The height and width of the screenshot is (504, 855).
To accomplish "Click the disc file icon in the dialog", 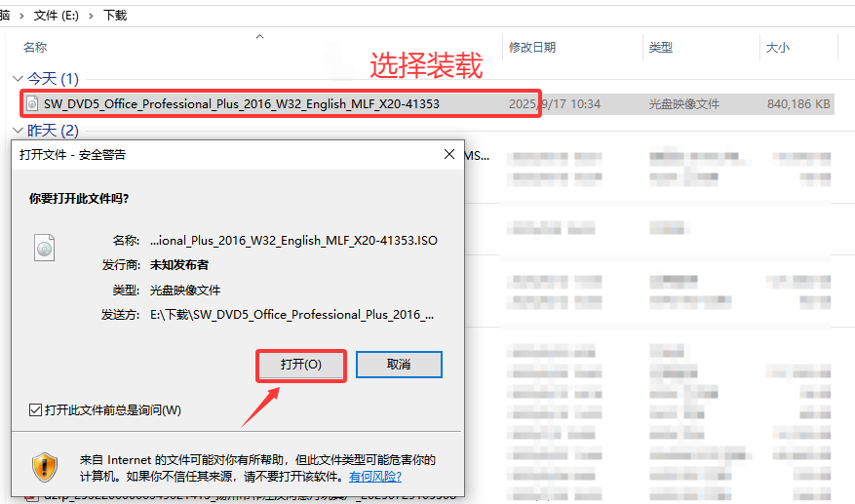I will pos(44,248).
